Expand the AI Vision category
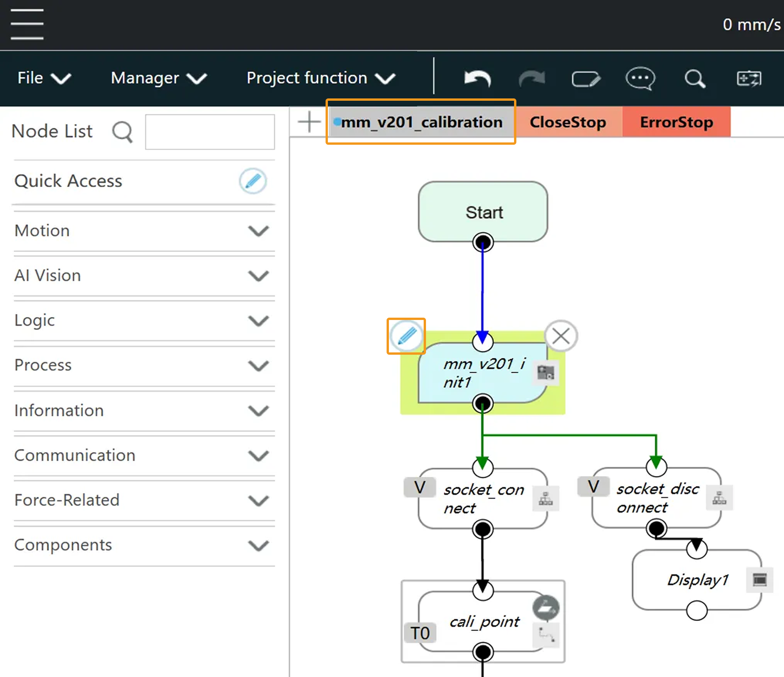 point(258,276)
